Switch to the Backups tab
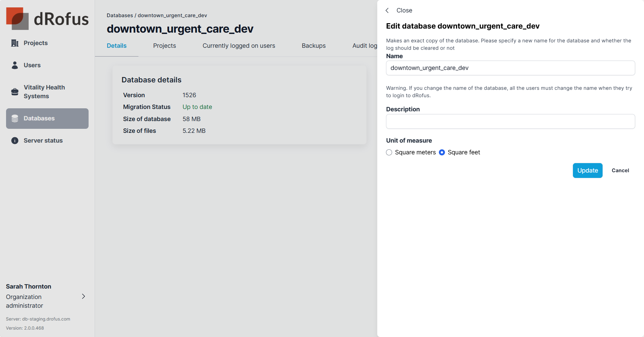Screen dimensions: 644x337 pyautogui.click(x=314, y=46)
